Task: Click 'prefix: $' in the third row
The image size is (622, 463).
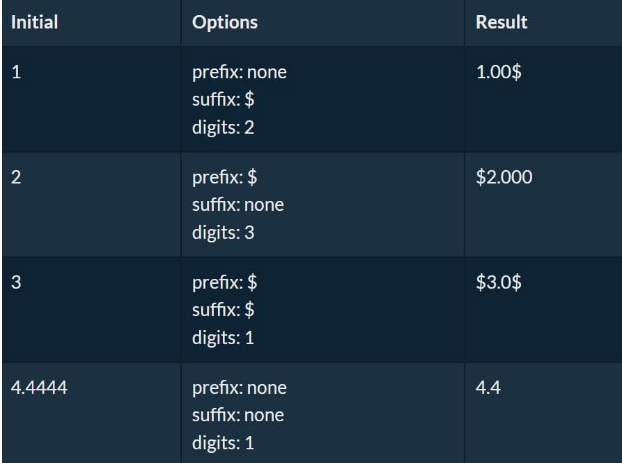Action: [x=225, y=283]
